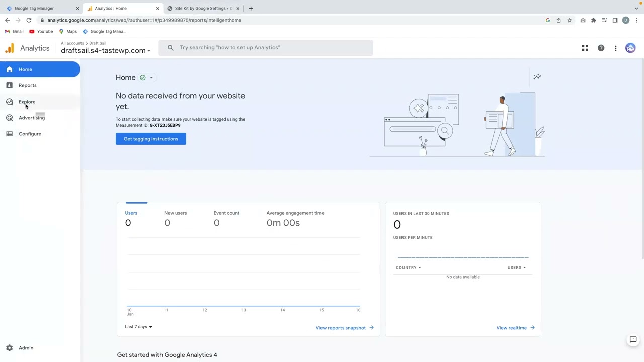The width and height of the screenshot is (644, 362).
Task: Select Admin at sidebar bottom
Action: 40,348
